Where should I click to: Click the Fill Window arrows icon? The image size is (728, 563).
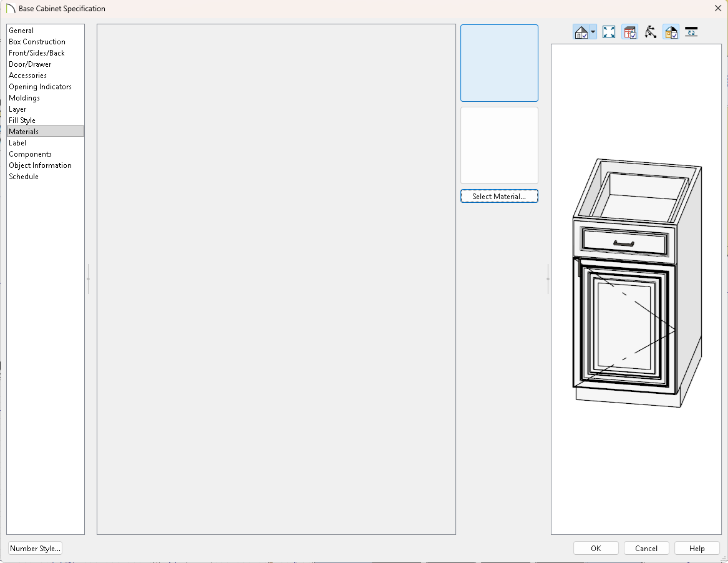coord(609,32)
